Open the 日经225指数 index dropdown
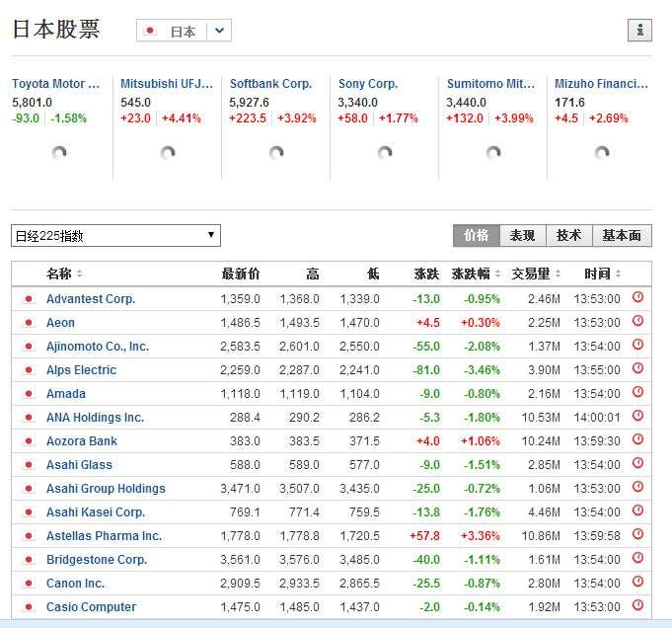 point(115,235)
